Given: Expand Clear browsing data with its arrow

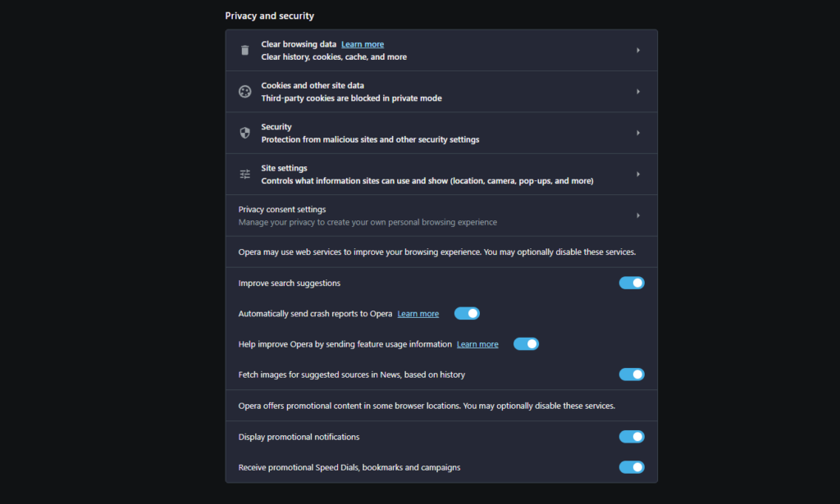Looking at the screenshot, I should (638, 50).
